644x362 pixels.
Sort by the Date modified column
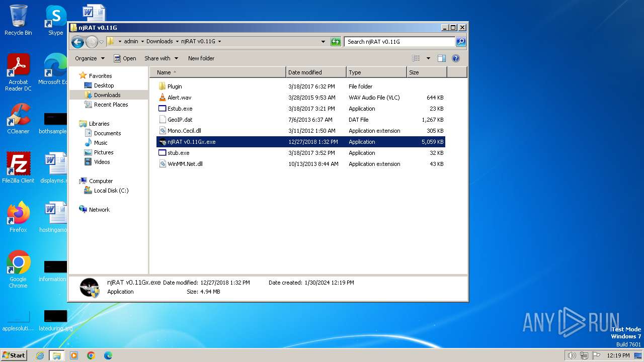[x=316, y=72]
